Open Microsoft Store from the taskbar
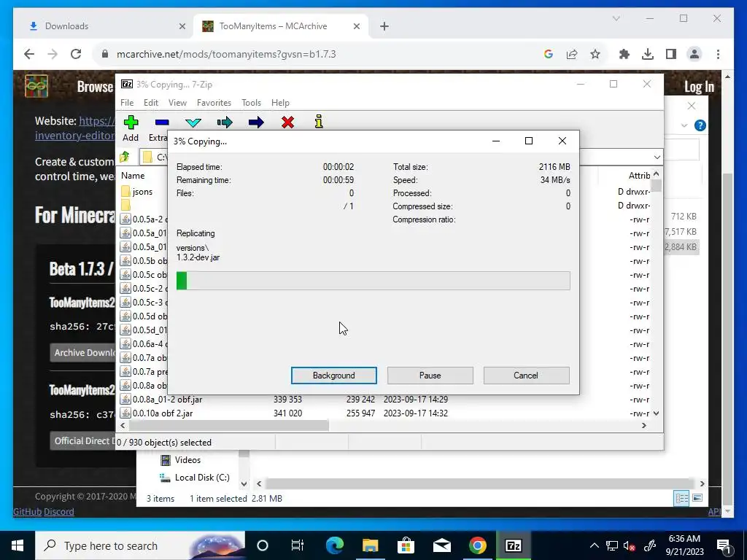The width and height of the screenshot is (747, 560). (406, 545)
